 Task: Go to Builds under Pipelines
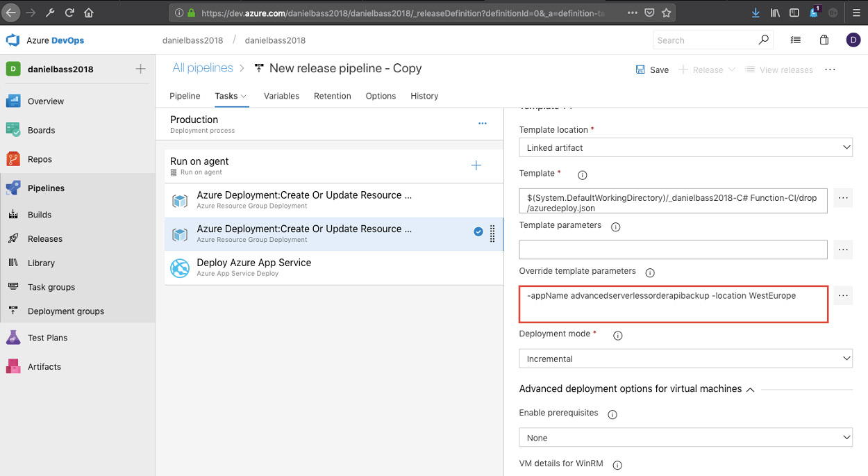click(x=40, y=215)
